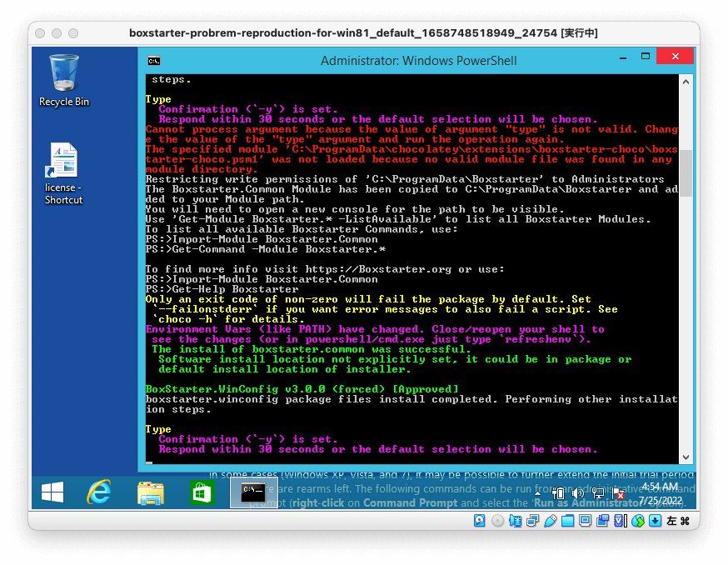The height and width of the screenshot is (565, 728).
Task: Show hidden system tray icons
Action: tap(537, 493)
